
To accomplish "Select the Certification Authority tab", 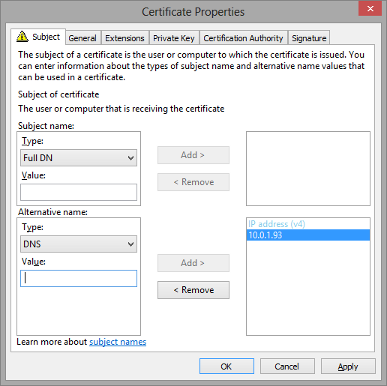I will (243, 38).
